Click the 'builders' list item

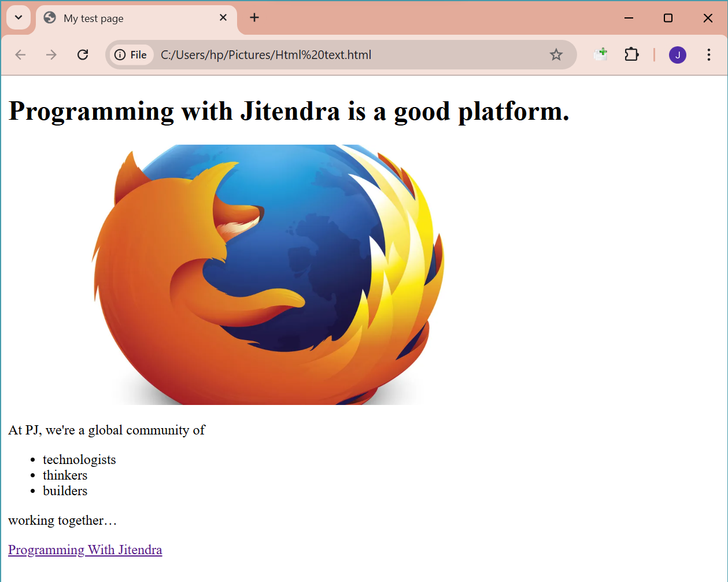(65, 491)
